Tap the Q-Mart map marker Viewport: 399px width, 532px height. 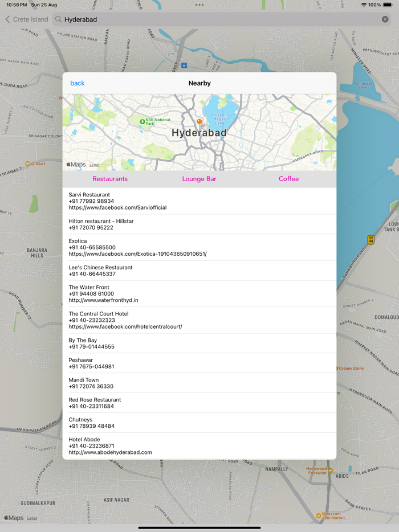click(28, 164)
